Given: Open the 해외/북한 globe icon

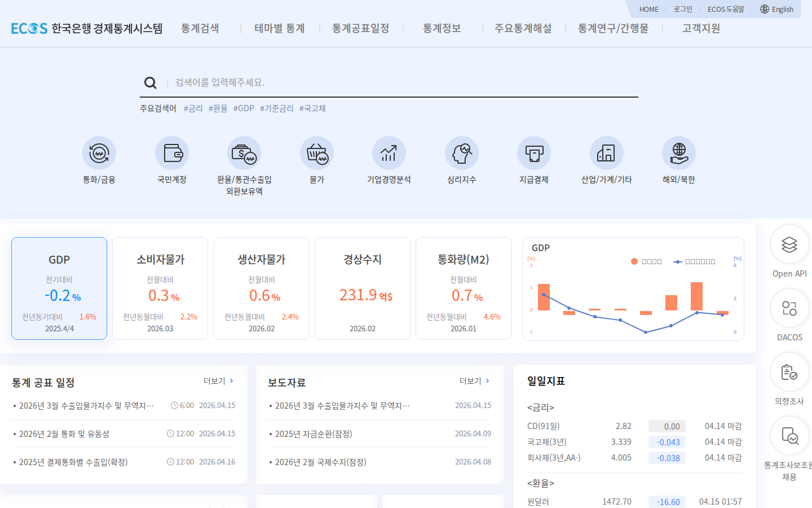Looking at the screenshot, I should click(679, 153).
